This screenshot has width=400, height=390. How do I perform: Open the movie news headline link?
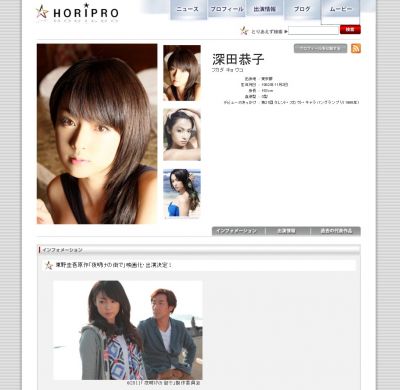pyautogui.click(x=113, y=265)
